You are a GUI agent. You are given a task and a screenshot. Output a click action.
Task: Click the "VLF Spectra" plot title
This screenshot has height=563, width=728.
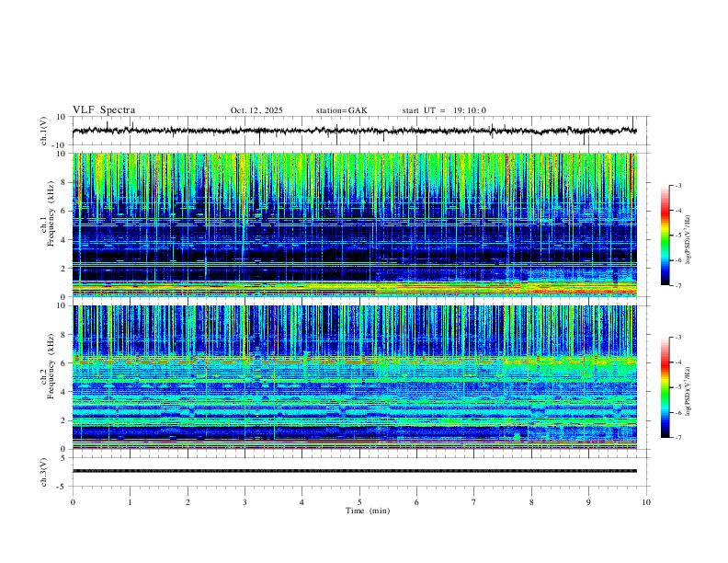tap(104, 110)
